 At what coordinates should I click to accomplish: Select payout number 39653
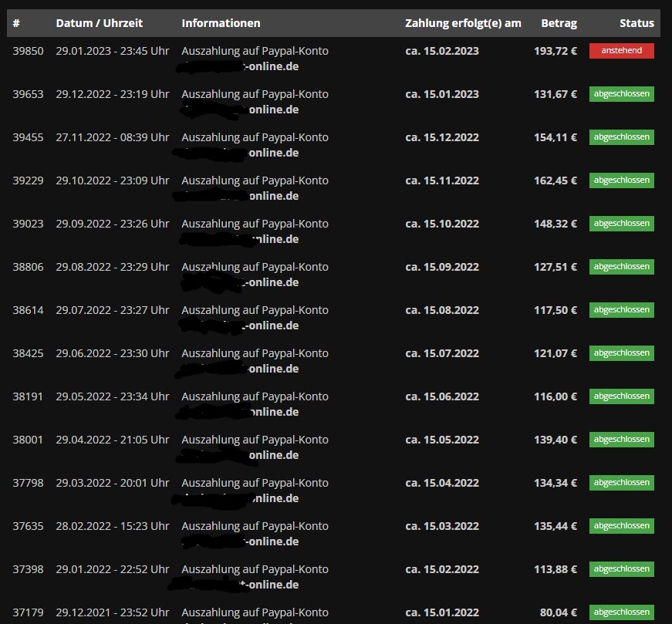tap(28, 94)
